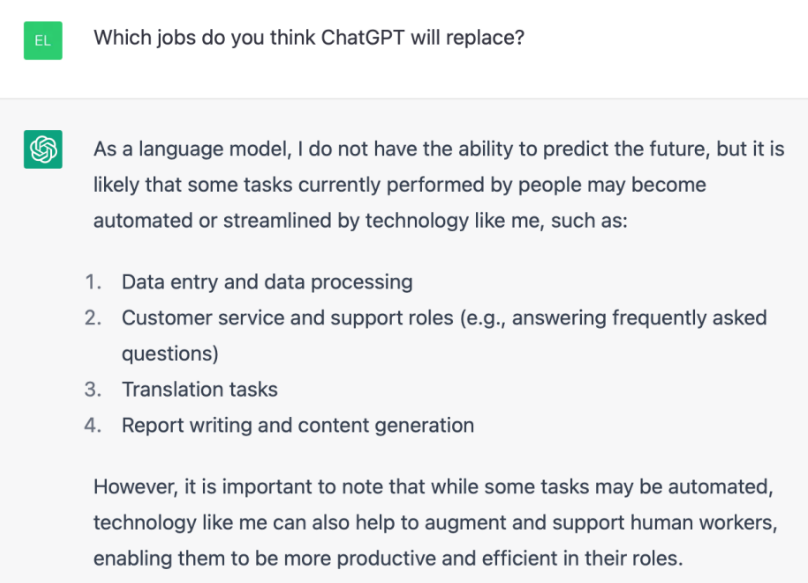Viewport: 808px width, 583px height.
Task: Click the line starting 'automated or streamlined'
Action: pyautogui.click(x=360, y=220)
